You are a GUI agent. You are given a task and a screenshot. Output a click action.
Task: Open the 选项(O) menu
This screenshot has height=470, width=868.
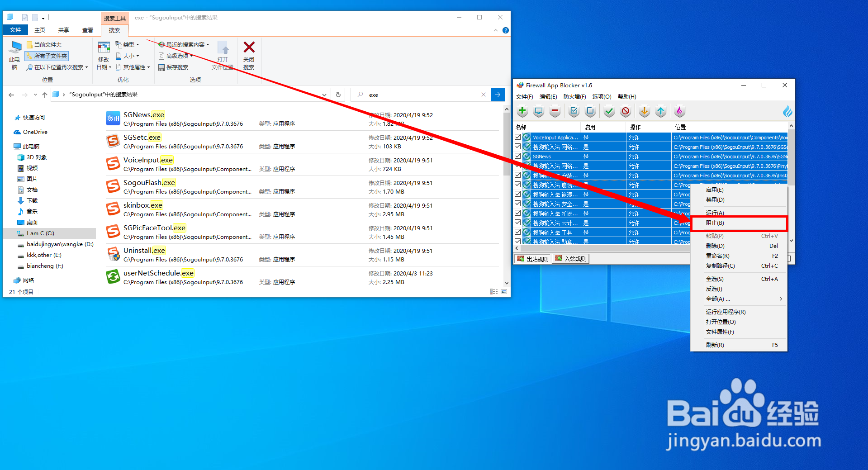pos(602,97)
